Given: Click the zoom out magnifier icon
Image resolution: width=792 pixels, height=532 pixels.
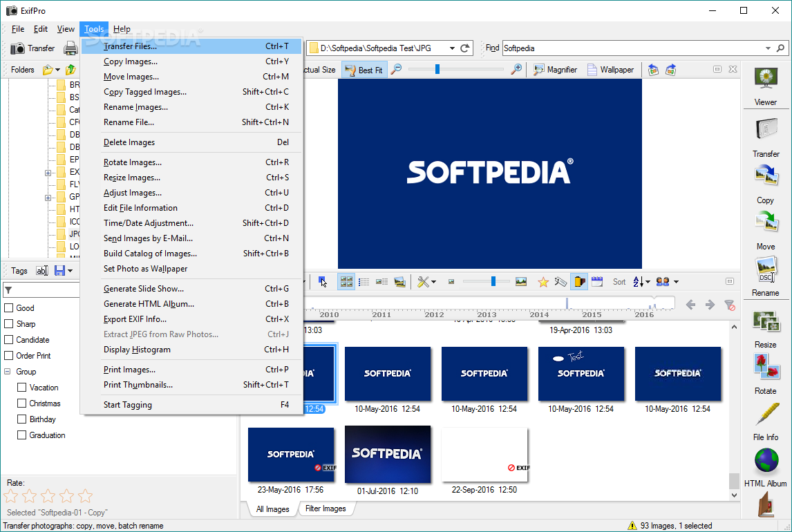Looking at the screenshot, I should pos(397,69).
